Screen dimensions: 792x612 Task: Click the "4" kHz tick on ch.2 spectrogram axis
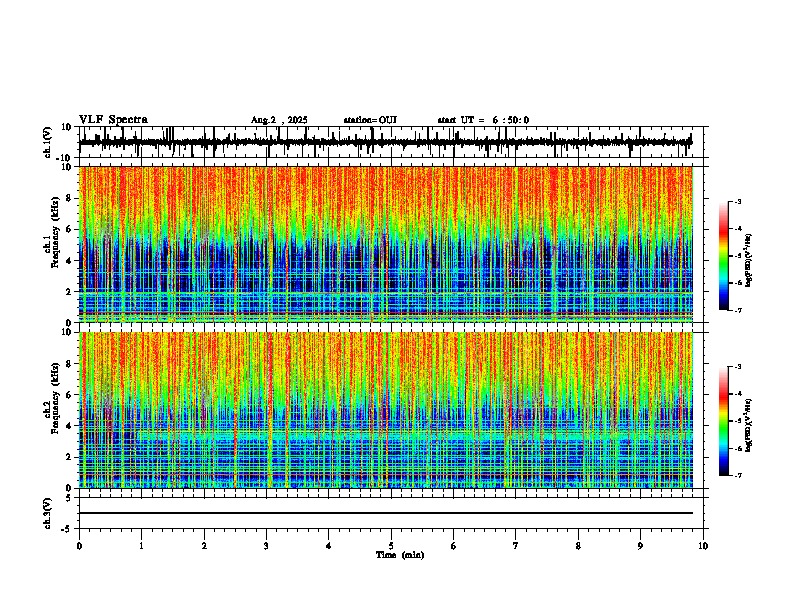pyautogui.click(x=70, y=426)
